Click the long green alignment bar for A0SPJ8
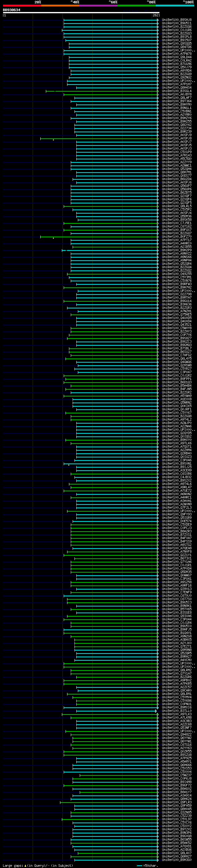197x868 pixels. (x=100, y=139)
